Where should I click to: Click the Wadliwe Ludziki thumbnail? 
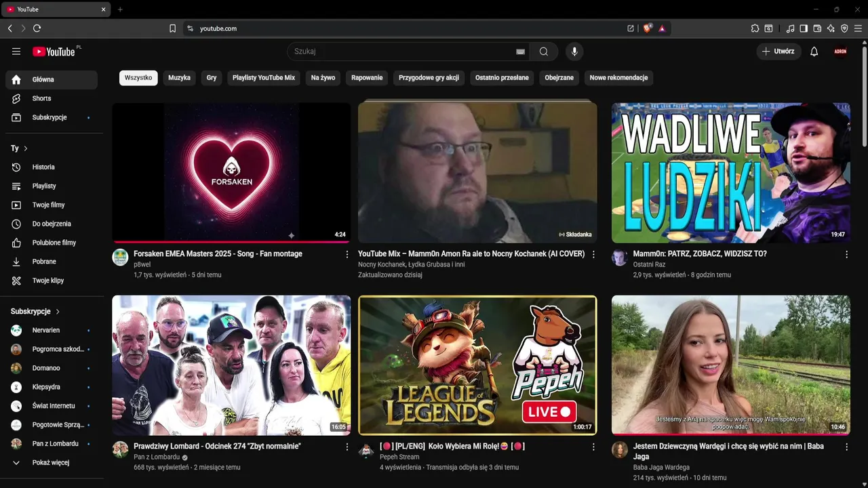[x=731, y=172]
